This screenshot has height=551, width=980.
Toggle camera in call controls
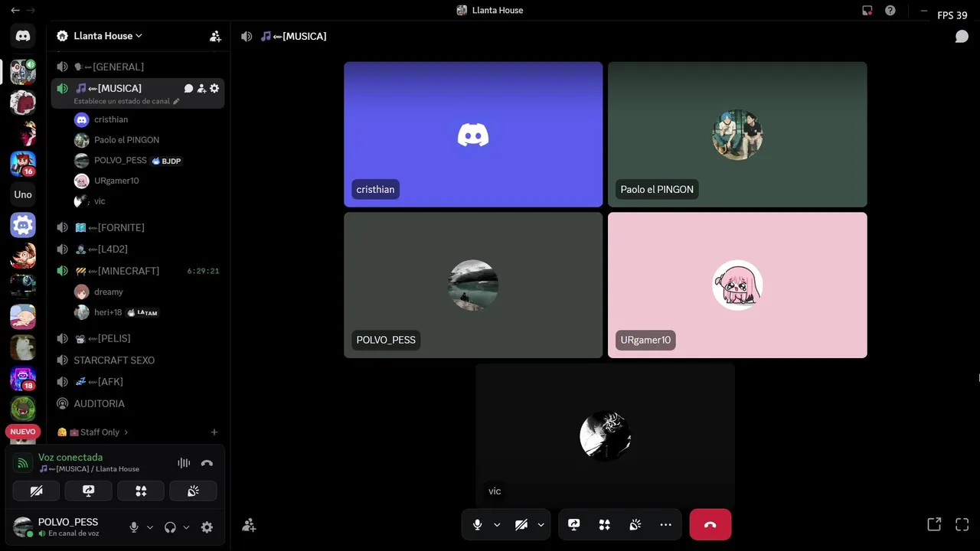point(521,525)
